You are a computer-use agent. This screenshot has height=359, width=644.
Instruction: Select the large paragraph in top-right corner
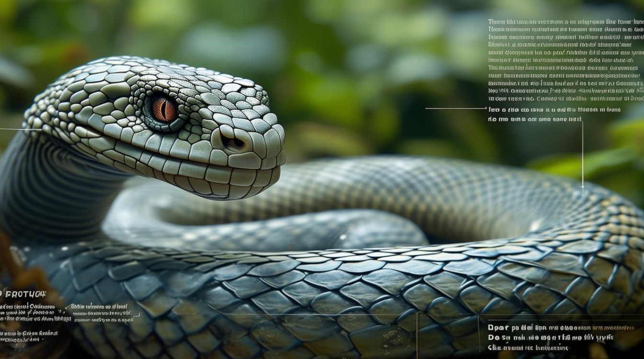[x=564, y=60]
